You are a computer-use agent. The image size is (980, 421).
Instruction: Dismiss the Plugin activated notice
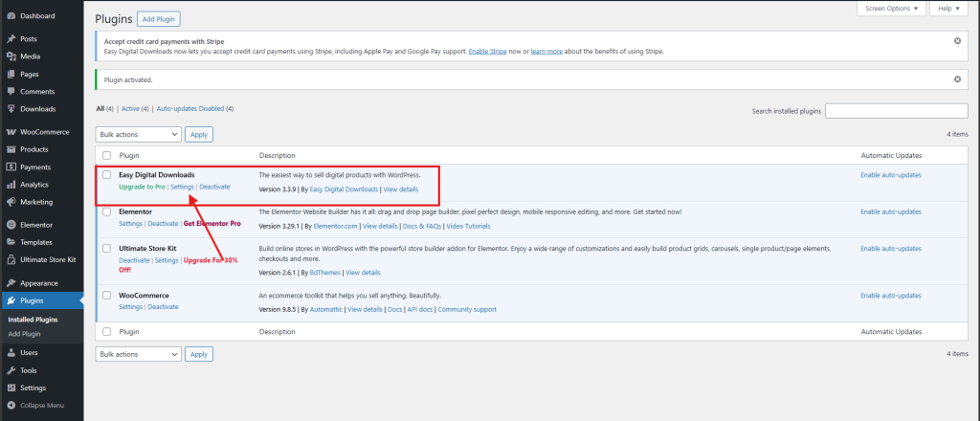coord(957,79)
